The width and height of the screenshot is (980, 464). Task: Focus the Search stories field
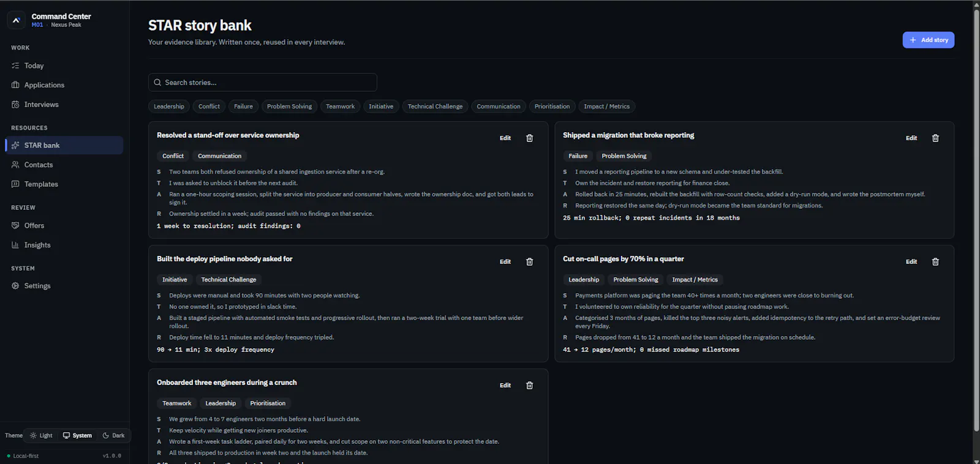[x=262, y=83]
